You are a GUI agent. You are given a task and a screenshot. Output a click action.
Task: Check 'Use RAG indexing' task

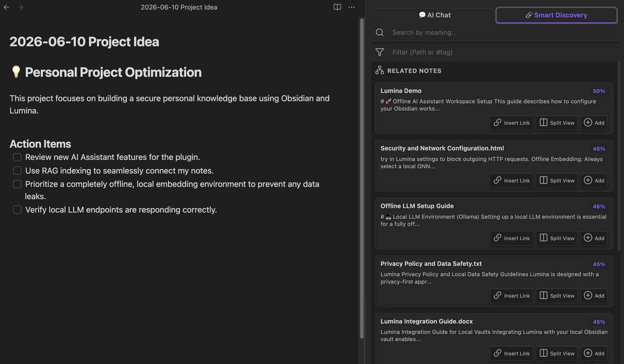pyautogui.click(x=17, y=170)
